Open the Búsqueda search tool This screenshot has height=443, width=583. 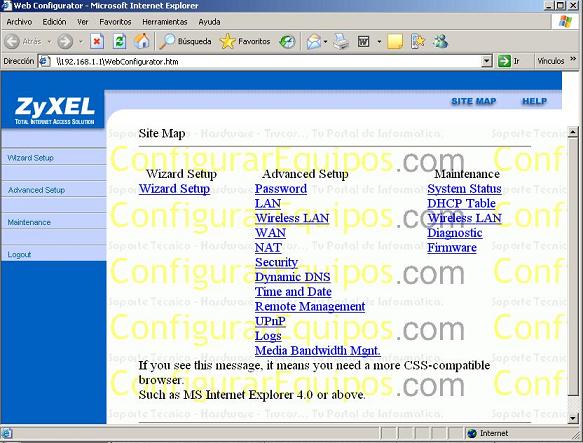coord(186,41)
